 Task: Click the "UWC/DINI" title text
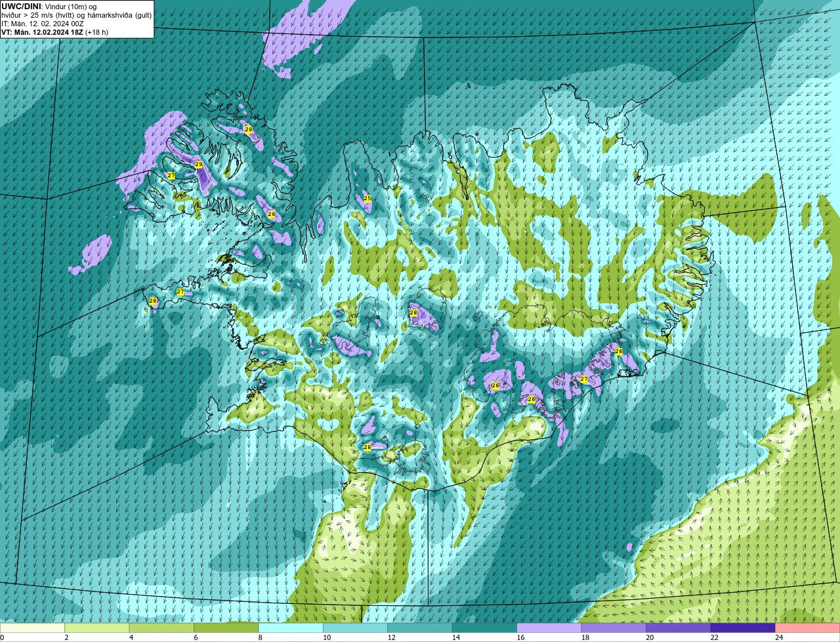(21, 7)
